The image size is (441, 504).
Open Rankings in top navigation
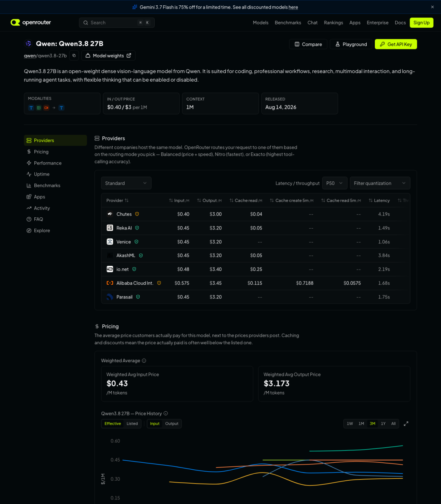click(x=334, y=22)
